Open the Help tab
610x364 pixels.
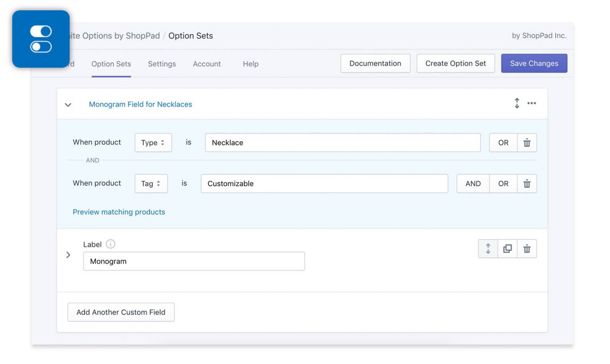pos(251,64)
